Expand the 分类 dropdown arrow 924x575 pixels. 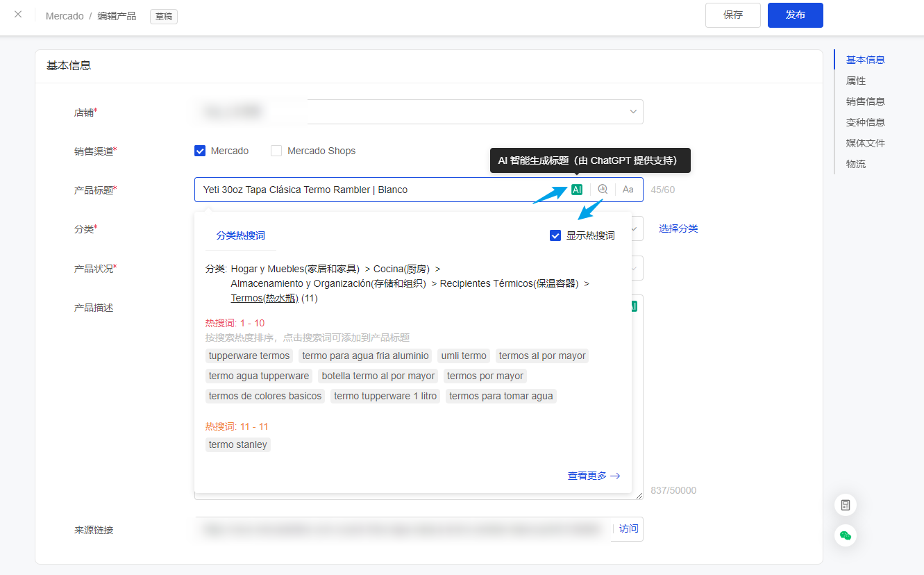pos(634,228)
